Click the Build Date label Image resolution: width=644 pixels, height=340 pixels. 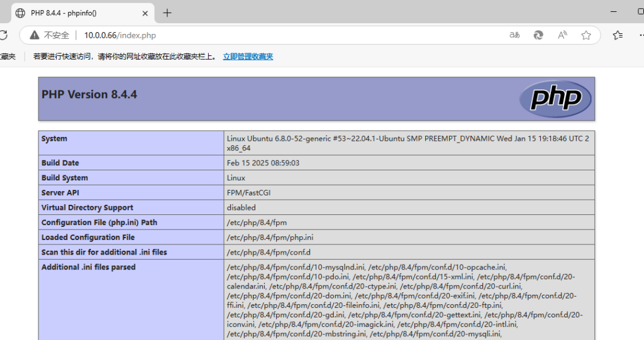click(60, 163)
